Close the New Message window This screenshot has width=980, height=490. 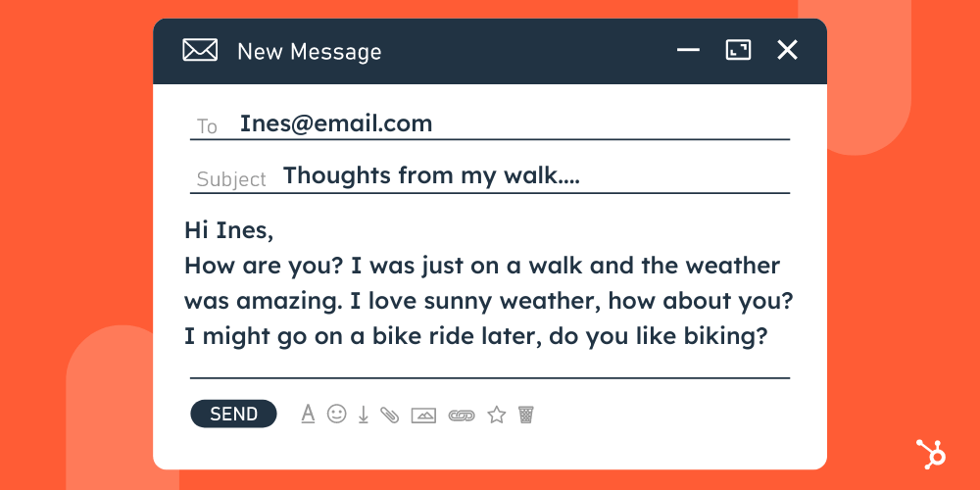pyautogui.click(x=787, y=50)
